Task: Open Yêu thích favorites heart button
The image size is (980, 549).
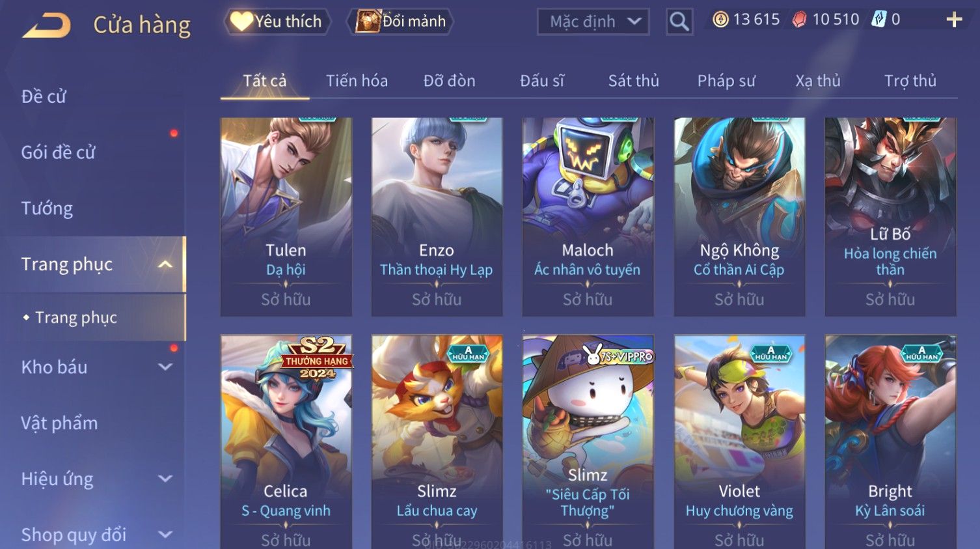Action: (x=277, y=21)
